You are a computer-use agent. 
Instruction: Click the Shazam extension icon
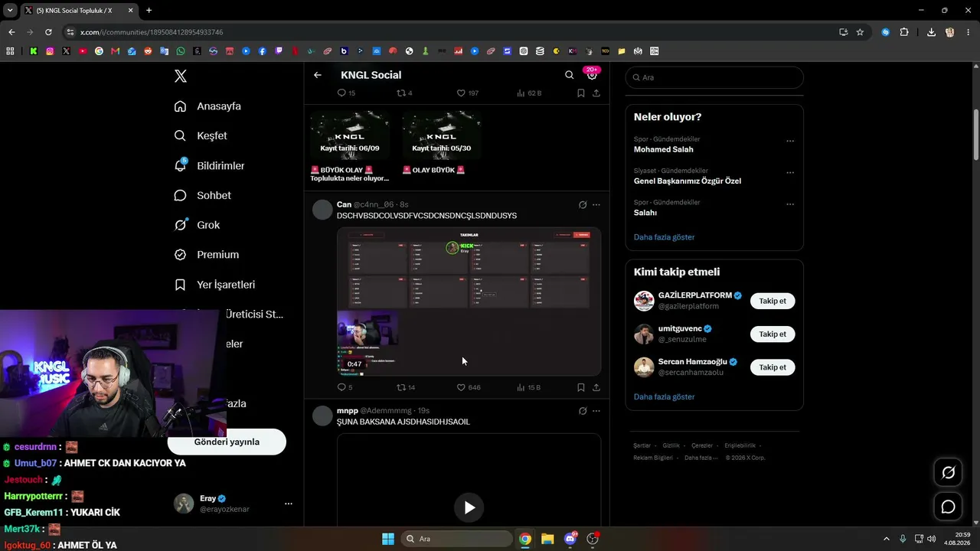886,32
